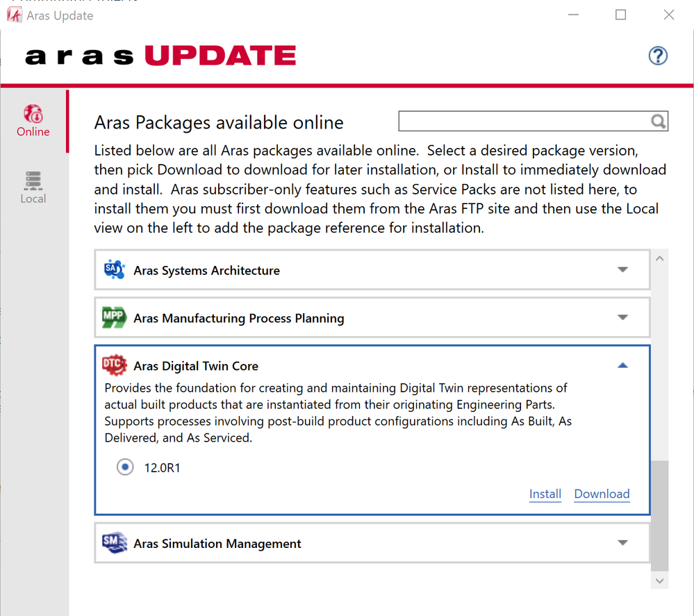This screenshot has height=616, width=694.
Task: Close the Aras Update window
Action: click(669, 15)
